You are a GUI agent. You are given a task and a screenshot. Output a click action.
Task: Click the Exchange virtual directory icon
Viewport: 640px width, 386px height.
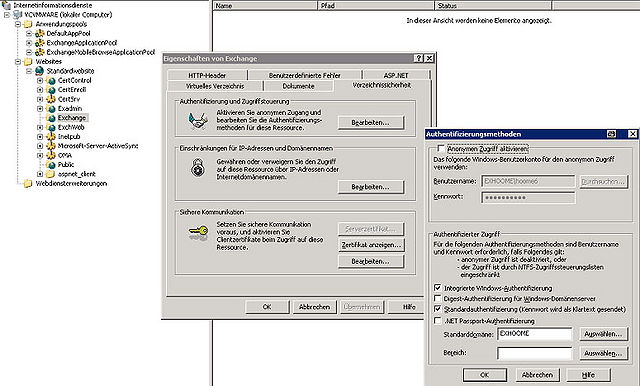pos(51,118)
